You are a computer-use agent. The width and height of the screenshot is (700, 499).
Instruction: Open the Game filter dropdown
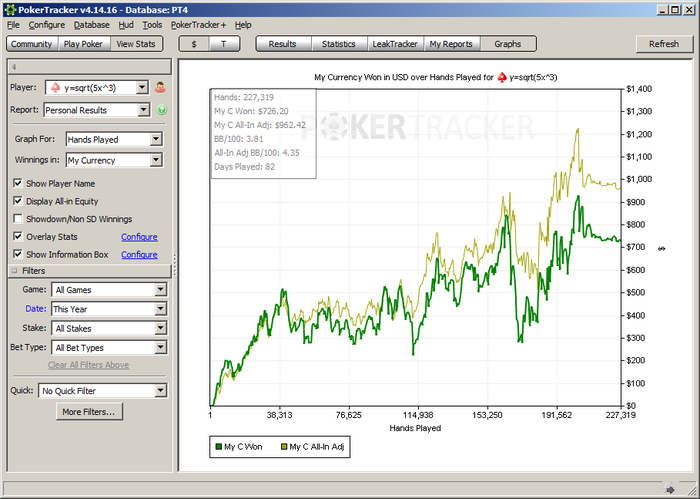pos(161,290)
